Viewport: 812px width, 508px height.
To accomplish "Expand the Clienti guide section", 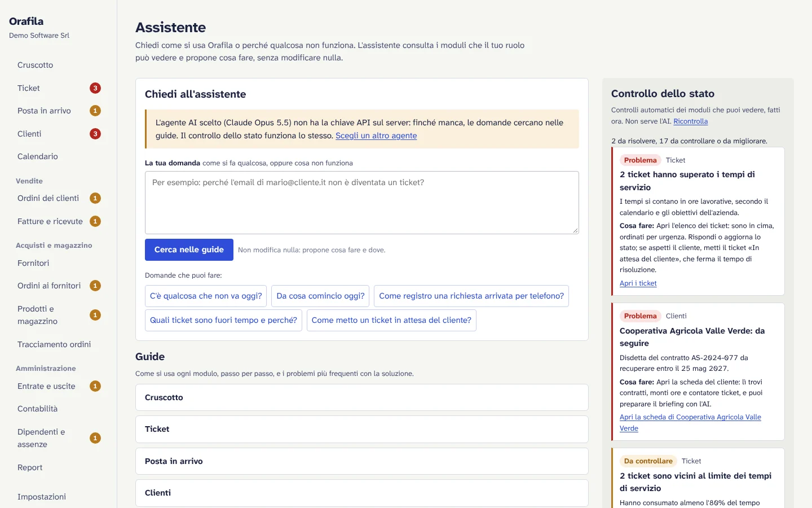I will tap(362, 493).
